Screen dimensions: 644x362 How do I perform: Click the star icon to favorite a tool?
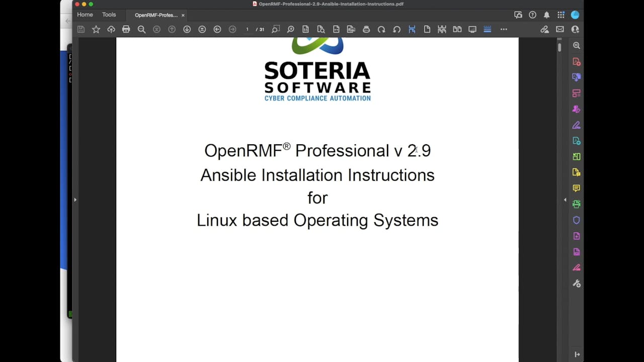pyautogui.click(x=96, y=29)
